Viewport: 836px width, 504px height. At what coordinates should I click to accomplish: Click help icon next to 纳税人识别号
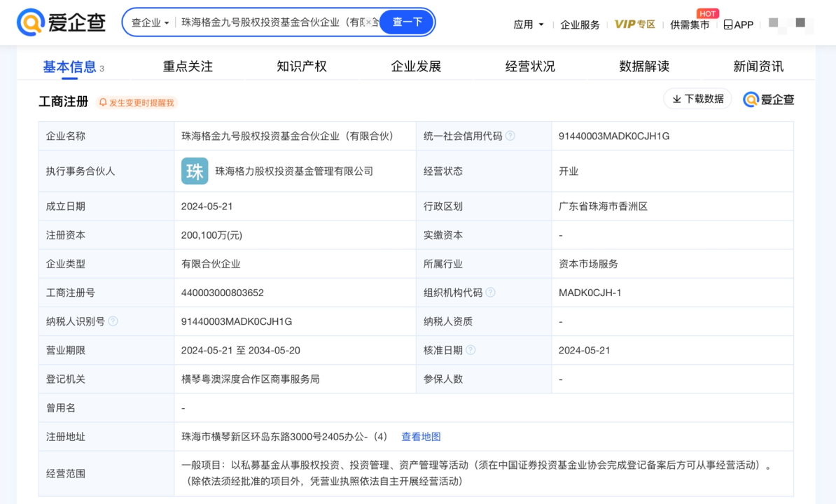(113, 321)
